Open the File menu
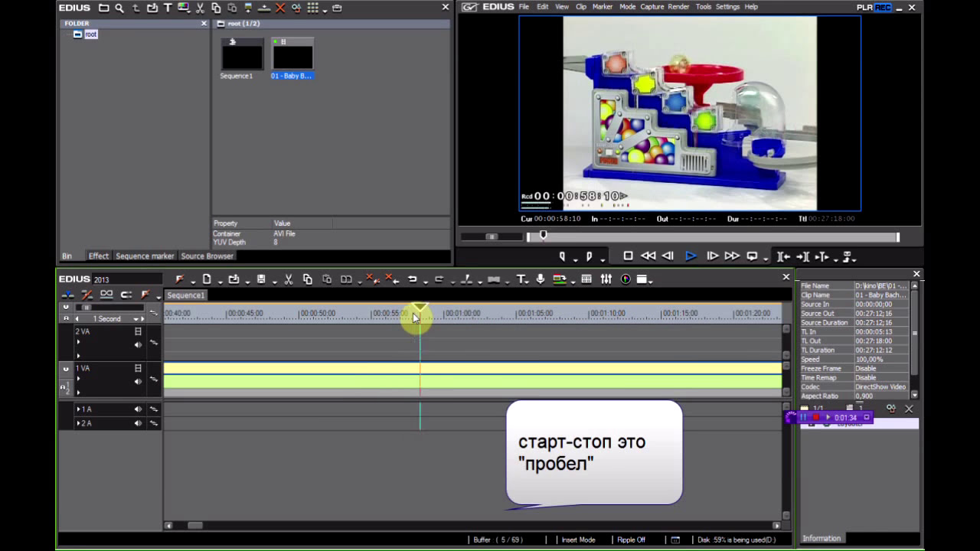The height and width of the screenshot is (551, 980). (524, 7)
